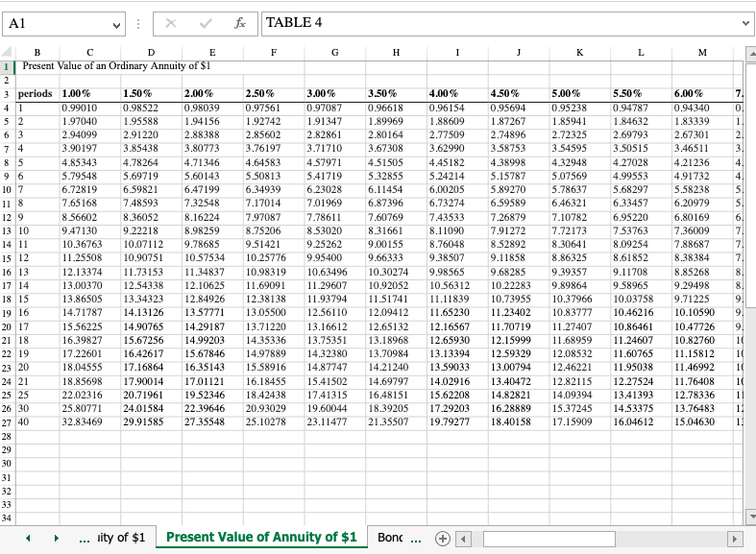This screenshot has width=756, height=554.
Task: Add a new sheet with the plus icon
Action: tap(442, 538)
